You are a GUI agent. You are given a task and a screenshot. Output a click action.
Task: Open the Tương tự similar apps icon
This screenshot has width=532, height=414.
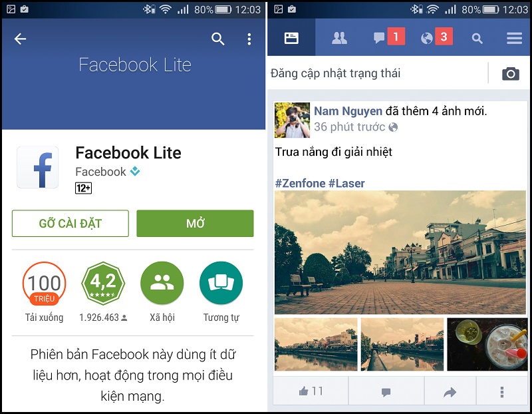[x=221, y=283]
